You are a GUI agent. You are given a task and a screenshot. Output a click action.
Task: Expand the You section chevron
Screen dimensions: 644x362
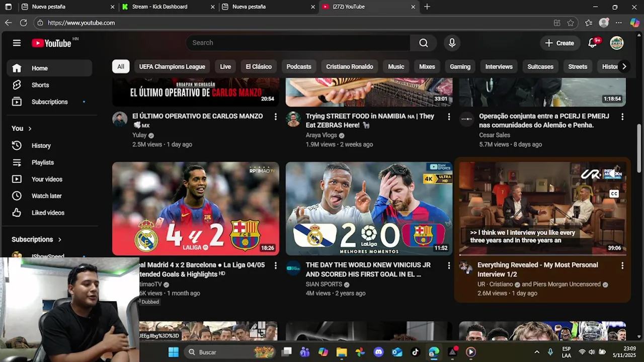30,129
